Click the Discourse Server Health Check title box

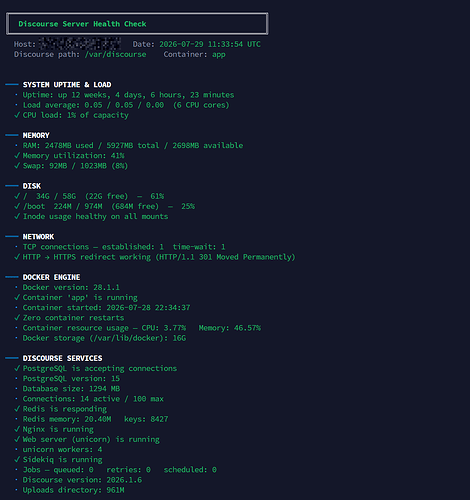tap(137, 24)
